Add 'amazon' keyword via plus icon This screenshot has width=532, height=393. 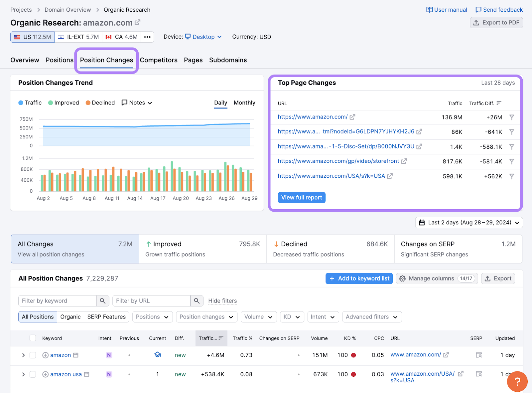(x=46, y=355)
